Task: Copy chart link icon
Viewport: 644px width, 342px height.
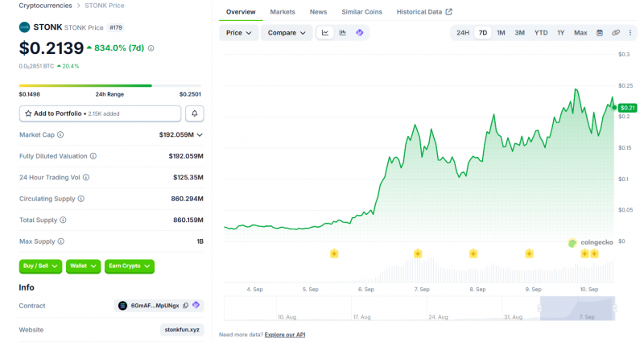Action: click(616, 33)
